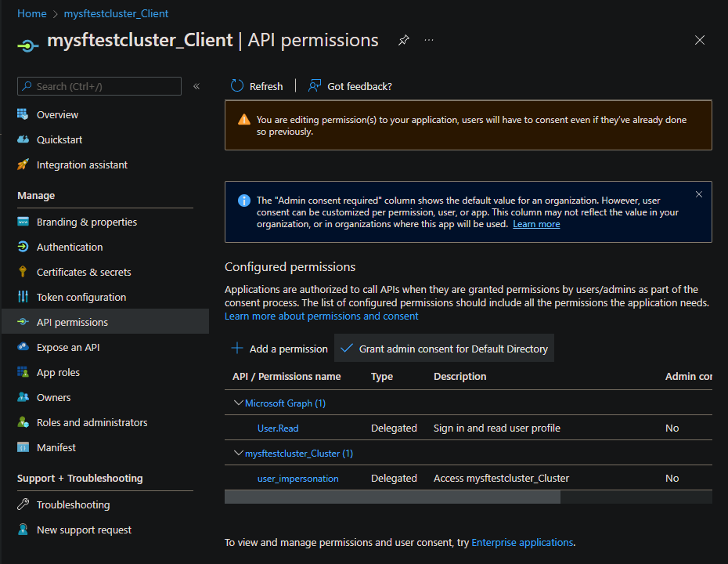Click the horizontal scrollbar under permissions table
Viewport: 728px width, 564px height.
[x=392, y=497]
